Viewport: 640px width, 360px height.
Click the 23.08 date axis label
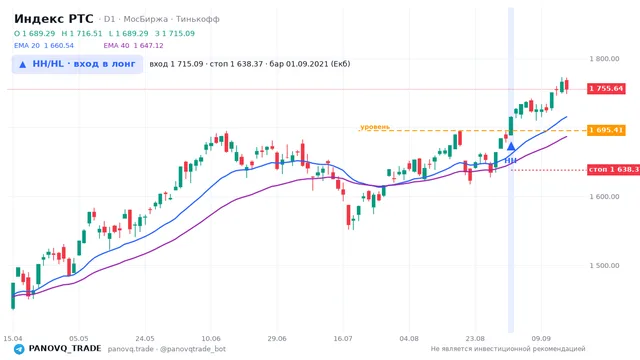[475, 339]
